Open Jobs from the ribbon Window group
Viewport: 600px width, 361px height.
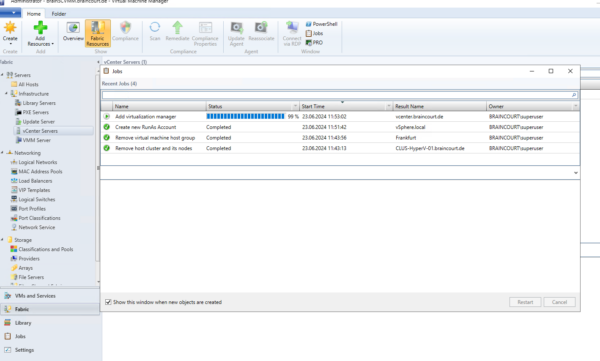314,33
